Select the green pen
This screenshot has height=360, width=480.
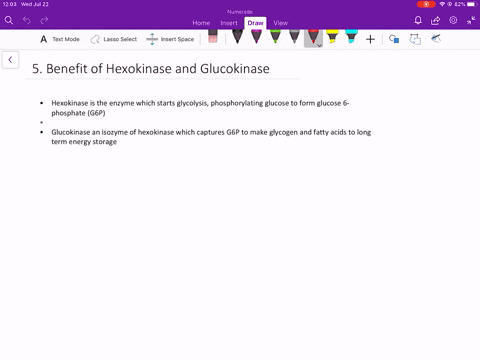(x=275, y=37)
